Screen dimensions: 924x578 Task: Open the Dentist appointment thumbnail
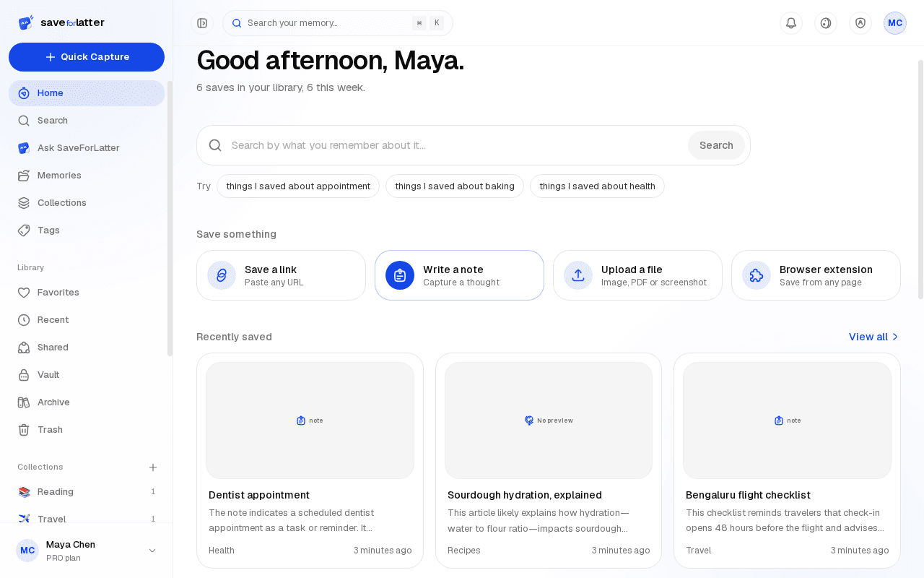coord(310,420)
